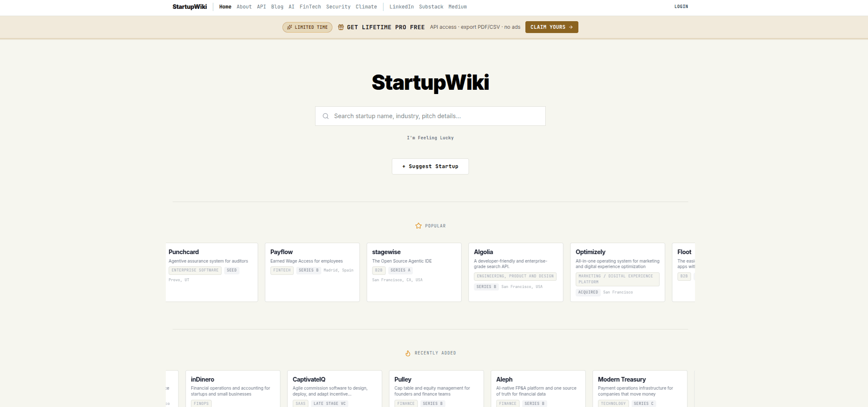Open the Payflow startup card
The width and height of the screenshot is (868, 407).
(313, 272)
